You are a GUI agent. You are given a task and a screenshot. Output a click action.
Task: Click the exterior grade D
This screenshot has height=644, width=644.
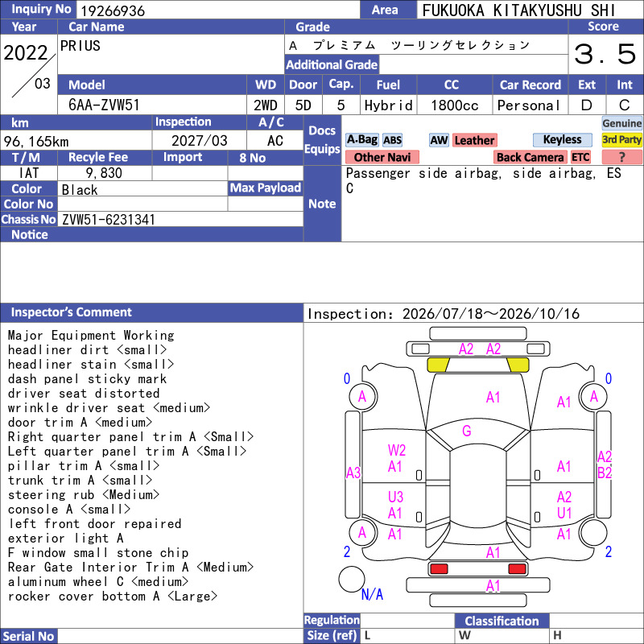pos(587,105)
